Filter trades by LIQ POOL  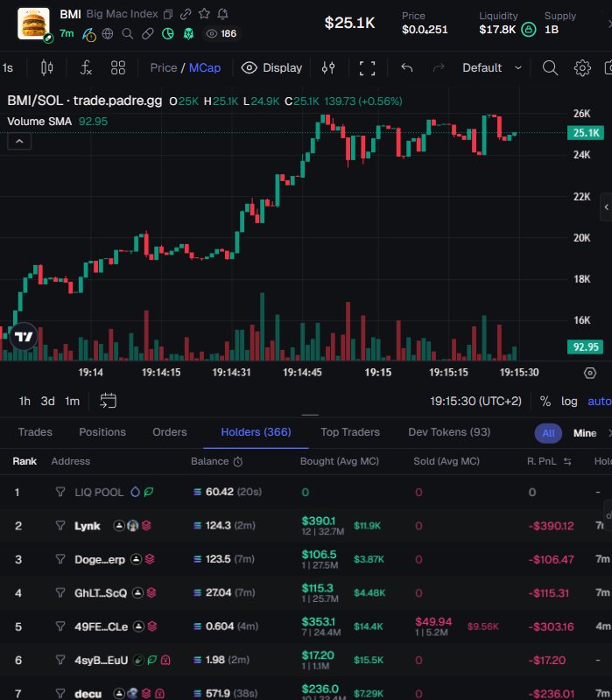click(60, 492)
